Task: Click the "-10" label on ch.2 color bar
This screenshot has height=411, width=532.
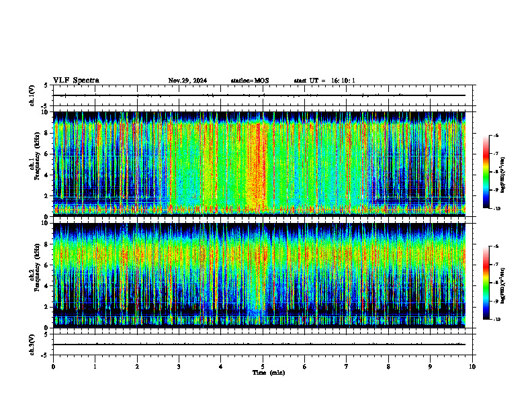Action: [496, 320]
